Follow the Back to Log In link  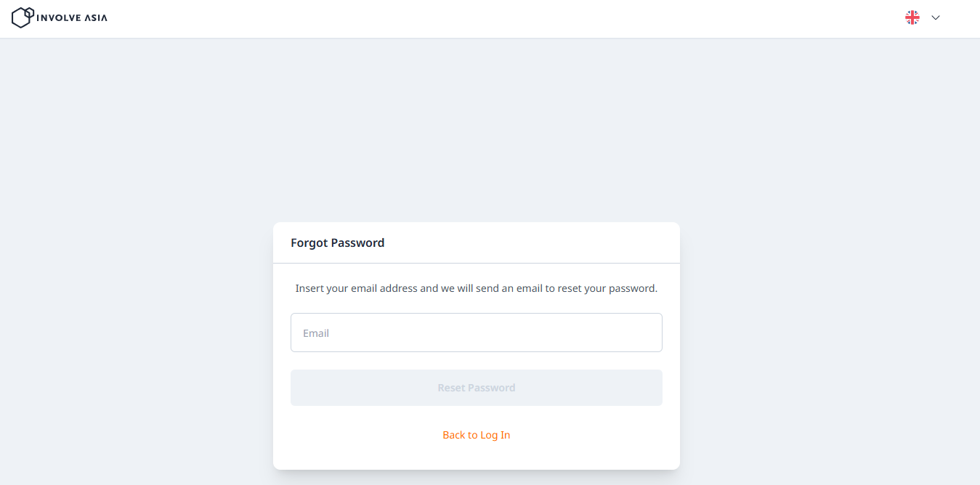476,435
